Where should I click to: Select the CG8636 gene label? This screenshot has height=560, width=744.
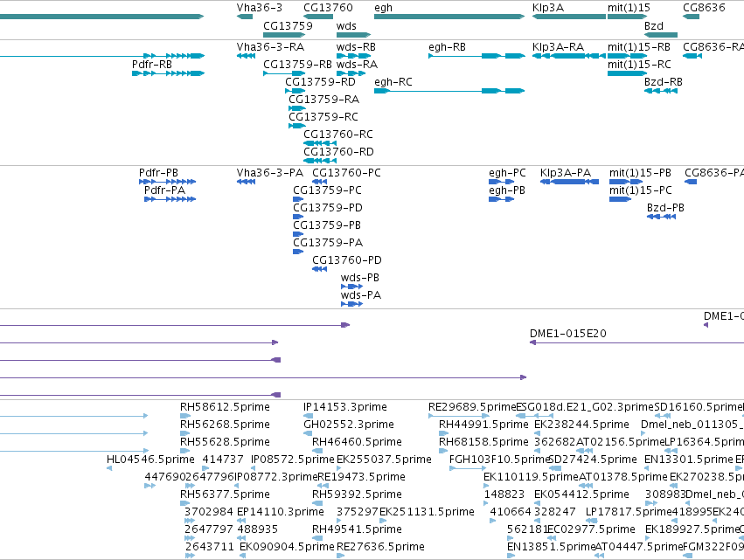tap(704, 8)
